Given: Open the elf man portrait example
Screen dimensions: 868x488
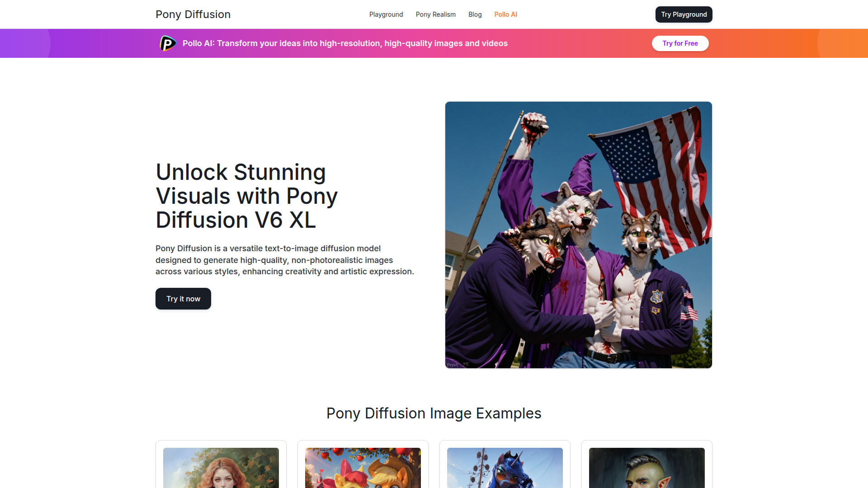Looking at the screenshot, I should pos(647,468).
